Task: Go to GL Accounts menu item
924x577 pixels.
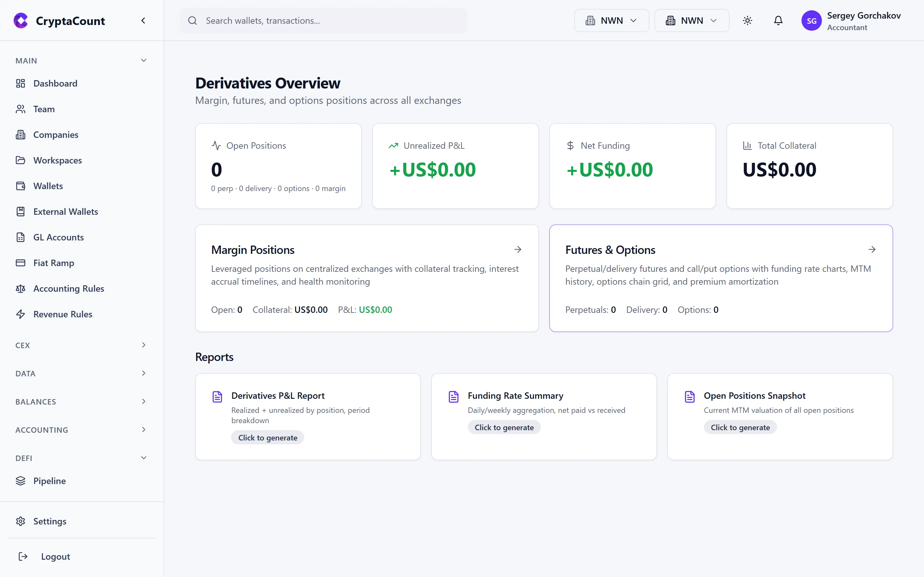Action: point(58,237)
